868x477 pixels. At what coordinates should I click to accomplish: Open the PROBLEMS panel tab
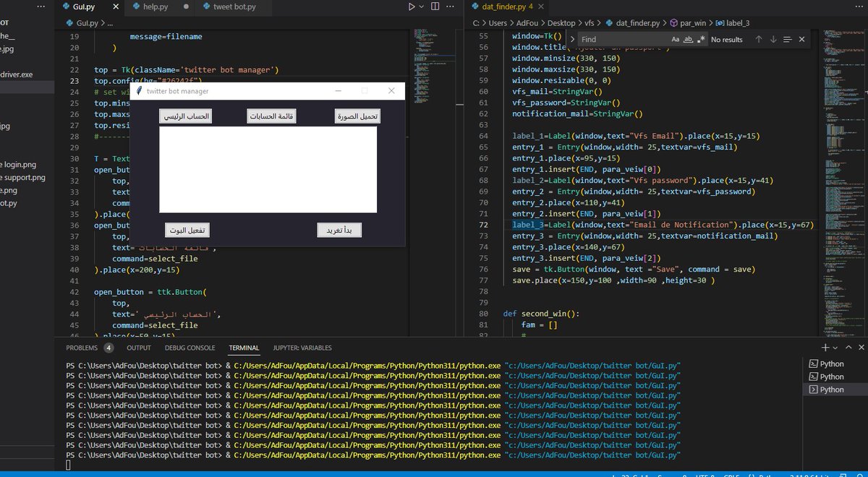81,348
